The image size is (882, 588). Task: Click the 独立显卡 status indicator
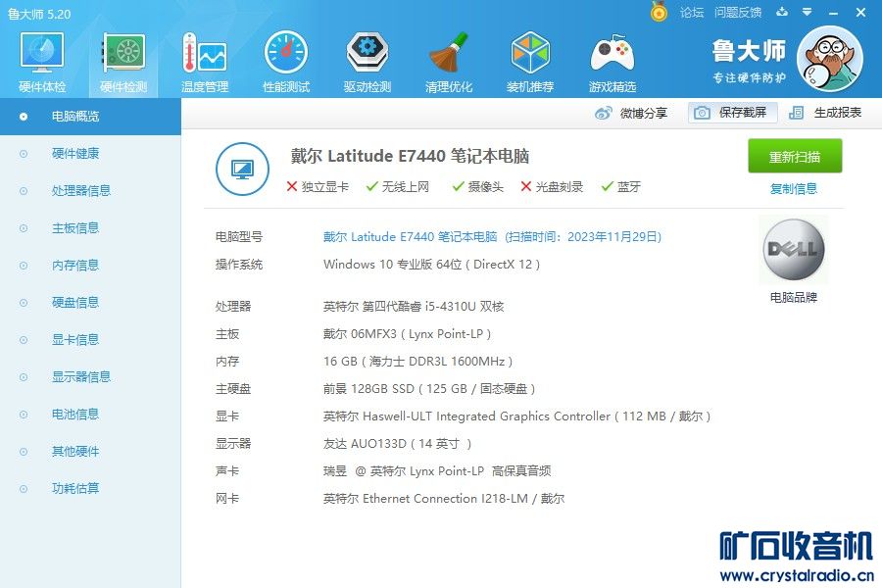tap(318, 186)
